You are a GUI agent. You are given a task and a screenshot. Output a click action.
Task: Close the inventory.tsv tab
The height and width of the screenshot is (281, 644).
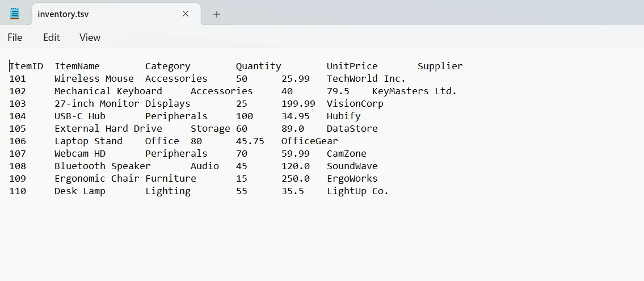coord(186,14)
